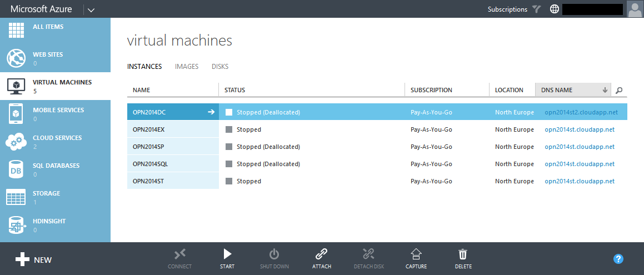The image size is (644, 275).
Task: Click Pay-As-You-Go in the OPN2014EX row
Action: (431, 129)
